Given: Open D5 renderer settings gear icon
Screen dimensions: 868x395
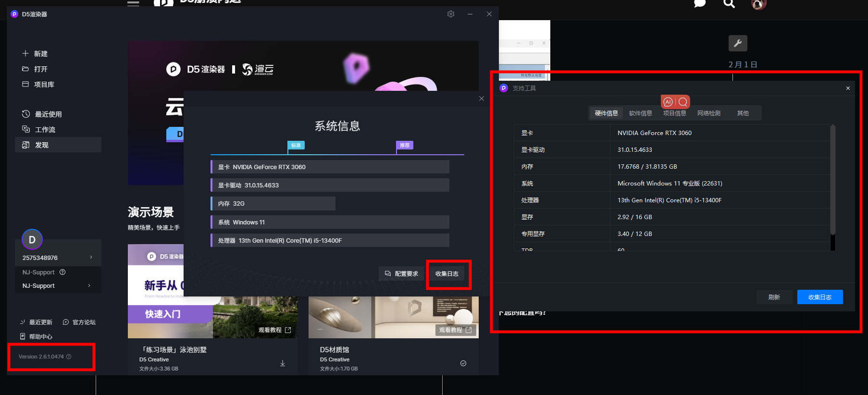Looking at the screenshot, I should [450, 14].
